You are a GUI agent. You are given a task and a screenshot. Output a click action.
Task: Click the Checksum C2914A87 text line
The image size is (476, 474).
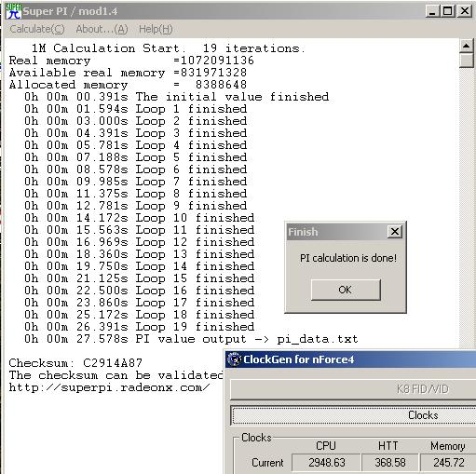75,363
